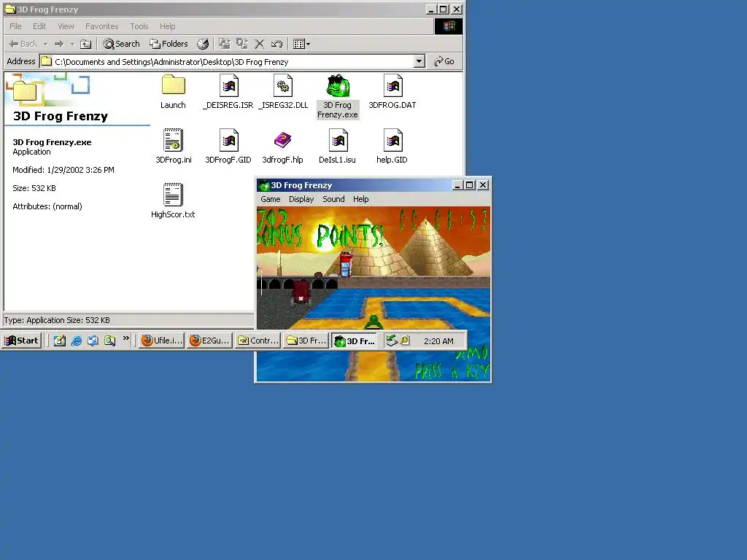This screenshot has height=560, width=747.
Task: Open the Tools menu in Explorer
Action: [139, 26]
